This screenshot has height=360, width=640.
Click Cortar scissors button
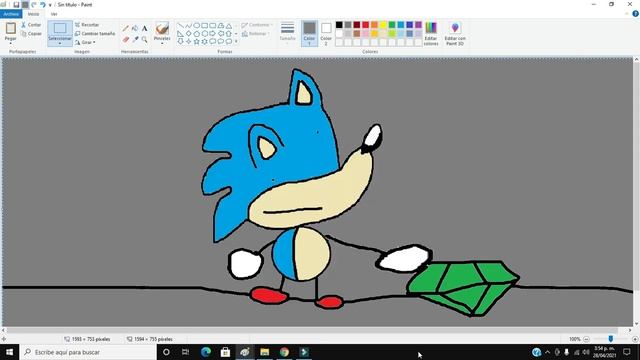31,25
